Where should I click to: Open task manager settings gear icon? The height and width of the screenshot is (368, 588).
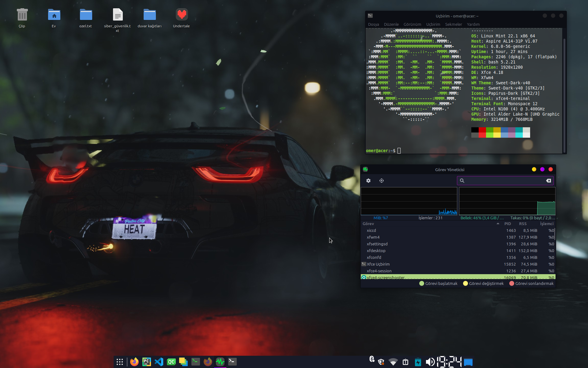(x=368, y=181)
